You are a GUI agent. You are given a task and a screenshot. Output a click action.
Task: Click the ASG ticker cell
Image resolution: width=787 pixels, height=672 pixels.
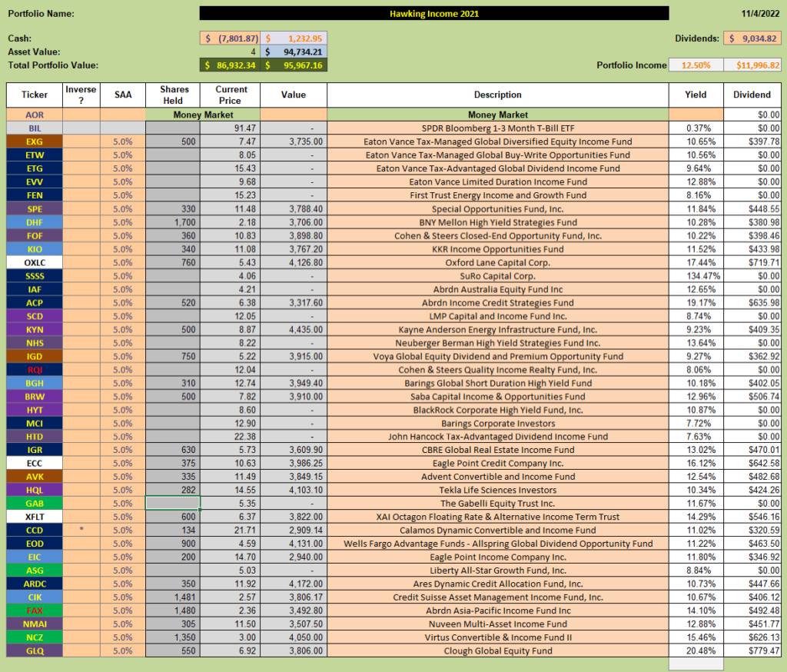(35, 571)
